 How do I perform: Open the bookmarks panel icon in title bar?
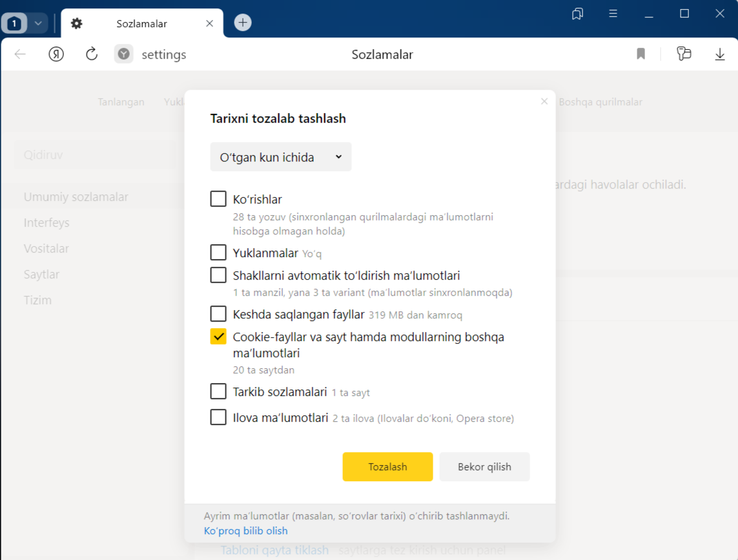(x=578, y=14)
